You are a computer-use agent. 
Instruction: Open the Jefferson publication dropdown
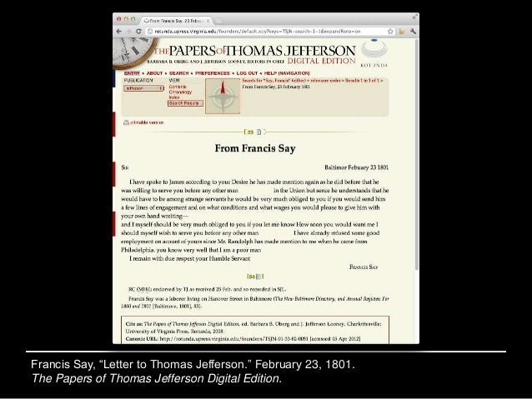click(143, 88)
